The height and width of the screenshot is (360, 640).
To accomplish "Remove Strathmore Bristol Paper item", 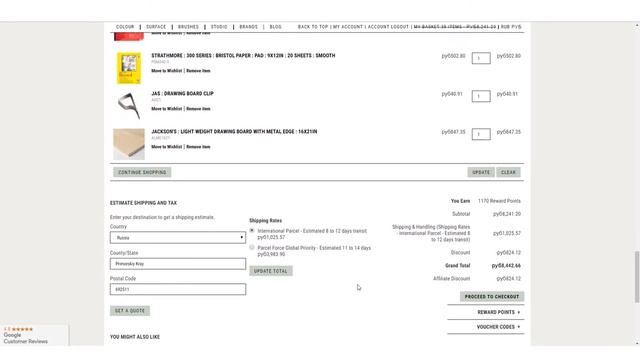I will [x=198, y=71].
